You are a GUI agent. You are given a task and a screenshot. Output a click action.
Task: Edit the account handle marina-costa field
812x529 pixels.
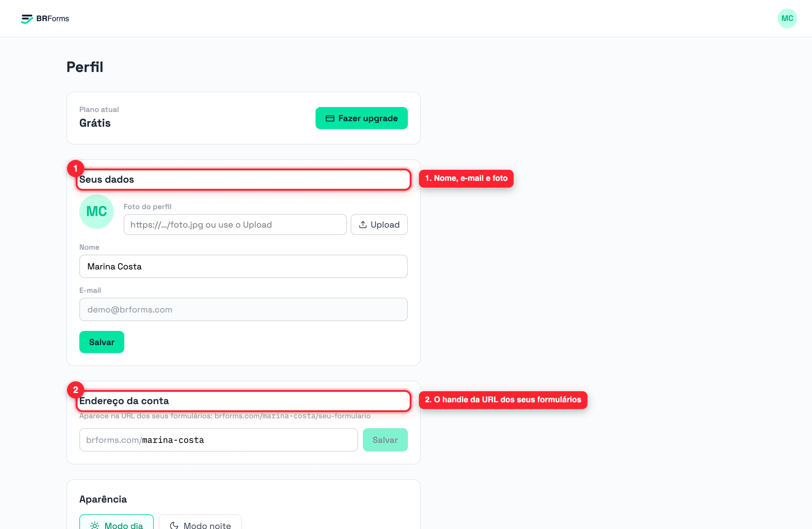pyautogui.click(x=218, y=440)
